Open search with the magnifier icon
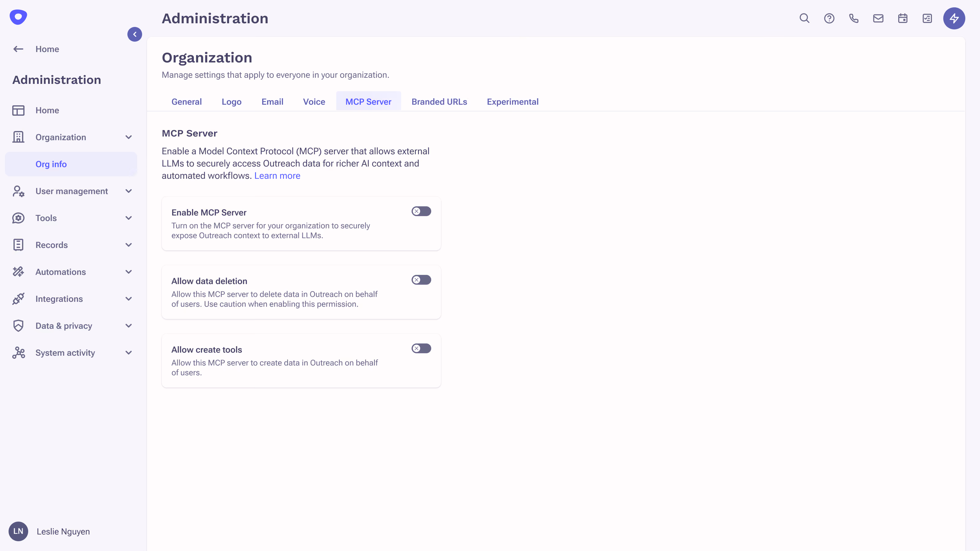 tap(804, 18)
